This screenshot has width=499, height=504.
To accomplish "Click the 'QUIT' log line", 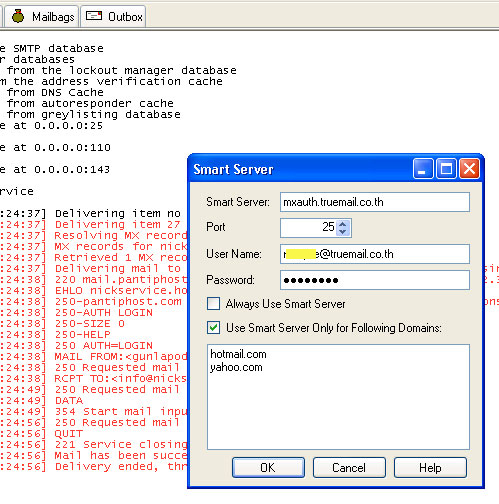I will pos(69,434).
